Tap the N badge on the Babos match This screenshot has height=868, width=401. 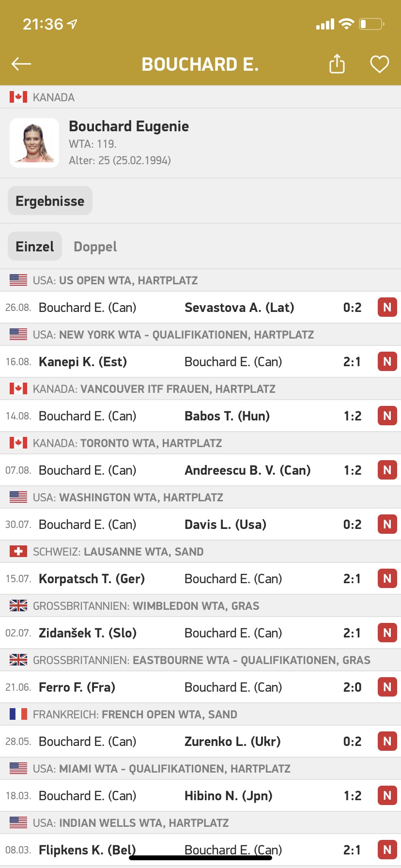tap(387, 416)
